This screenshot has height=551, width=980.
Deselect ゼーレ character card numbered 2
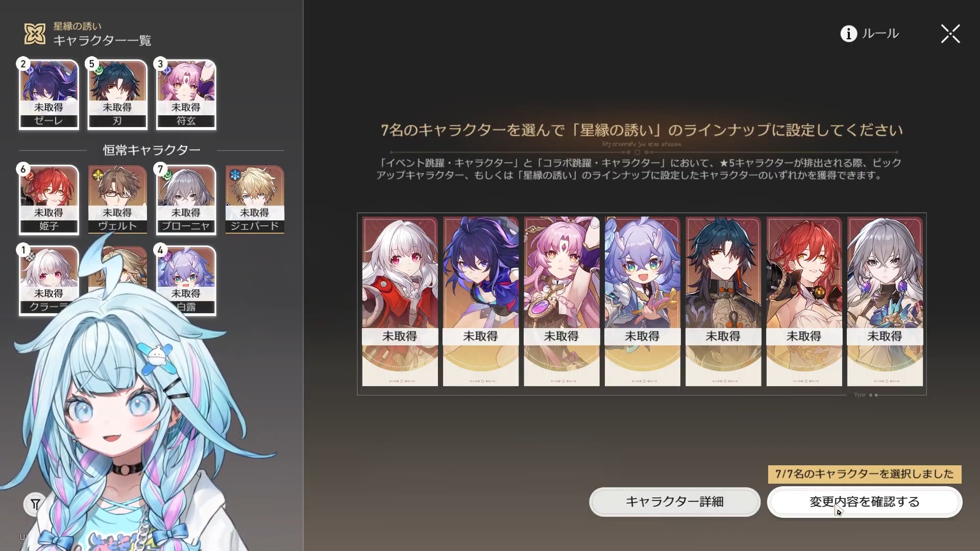49,94
